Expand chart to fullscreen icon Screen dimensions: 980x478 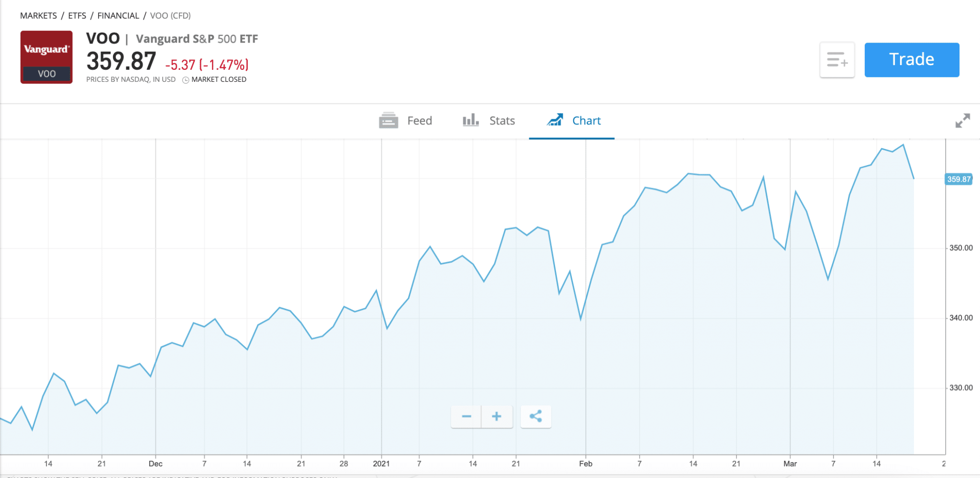962,121
